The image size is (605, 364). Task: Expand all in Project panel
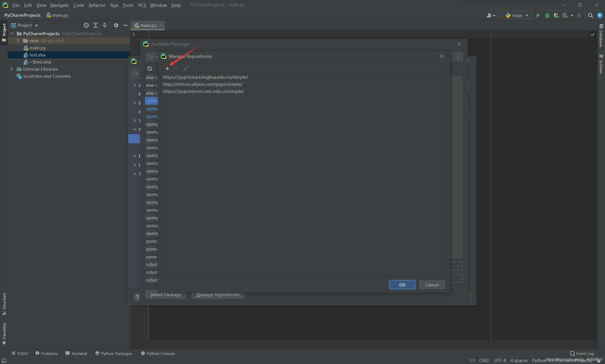tap(95, 25)
